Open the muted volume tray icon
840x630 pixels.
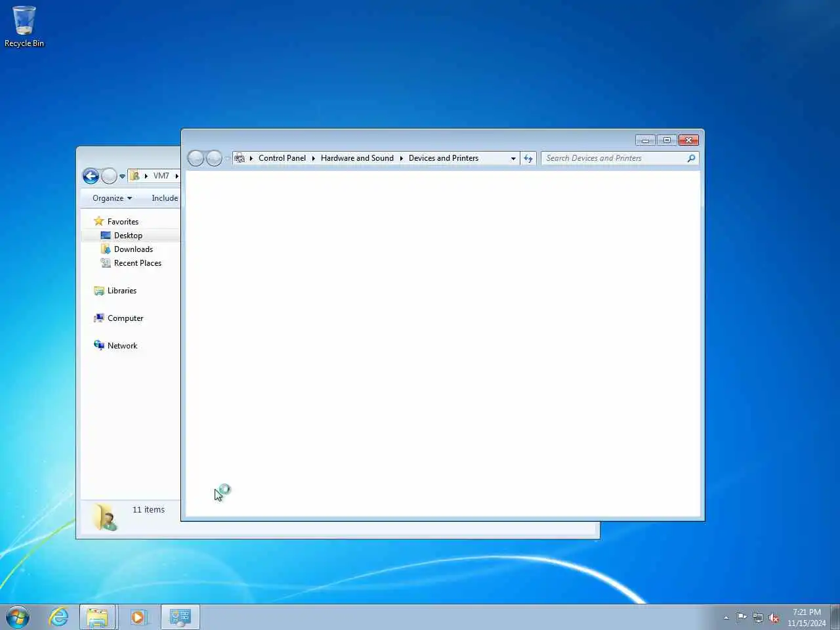[774, 618]
